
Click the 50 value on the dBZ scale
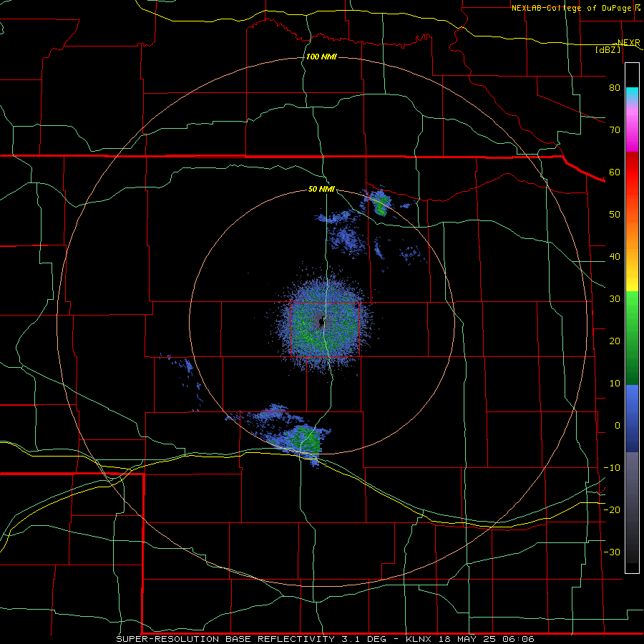615,215
